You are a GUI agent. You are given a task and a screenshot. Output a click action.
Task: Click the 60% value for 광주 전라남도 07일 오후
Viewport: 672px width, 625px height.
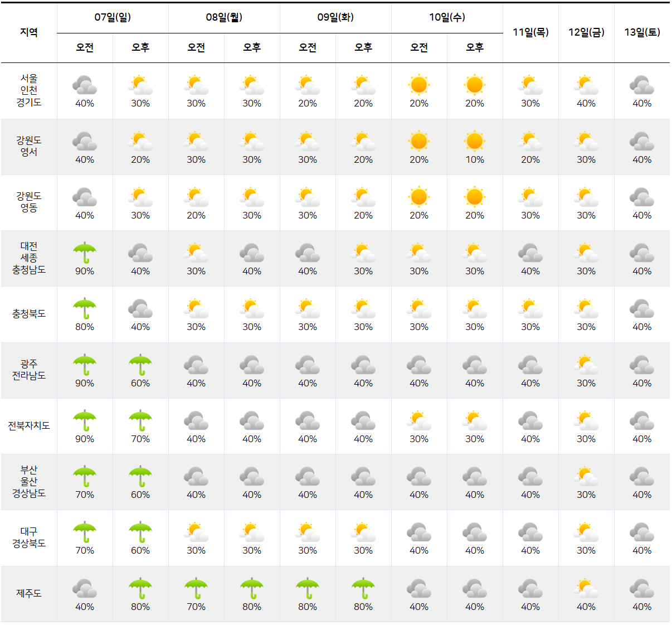click(140, 383)
